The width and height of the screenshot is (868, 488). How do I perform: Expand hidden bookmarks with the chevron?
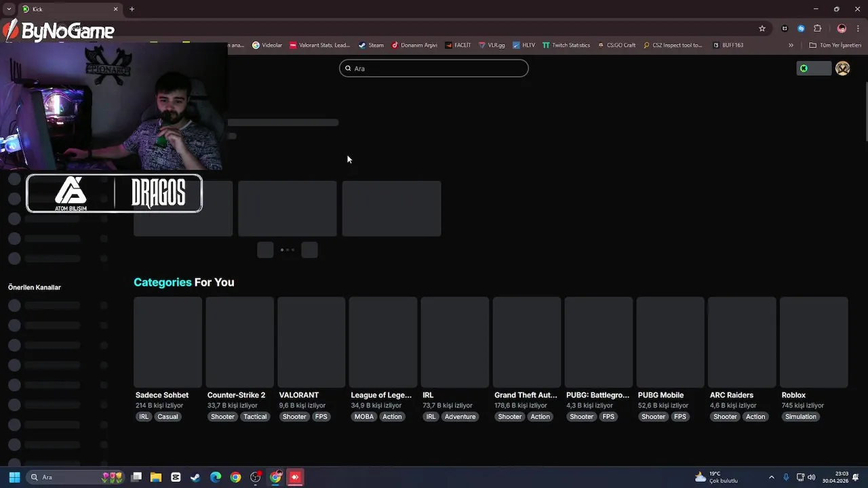(x=791, y=45)
